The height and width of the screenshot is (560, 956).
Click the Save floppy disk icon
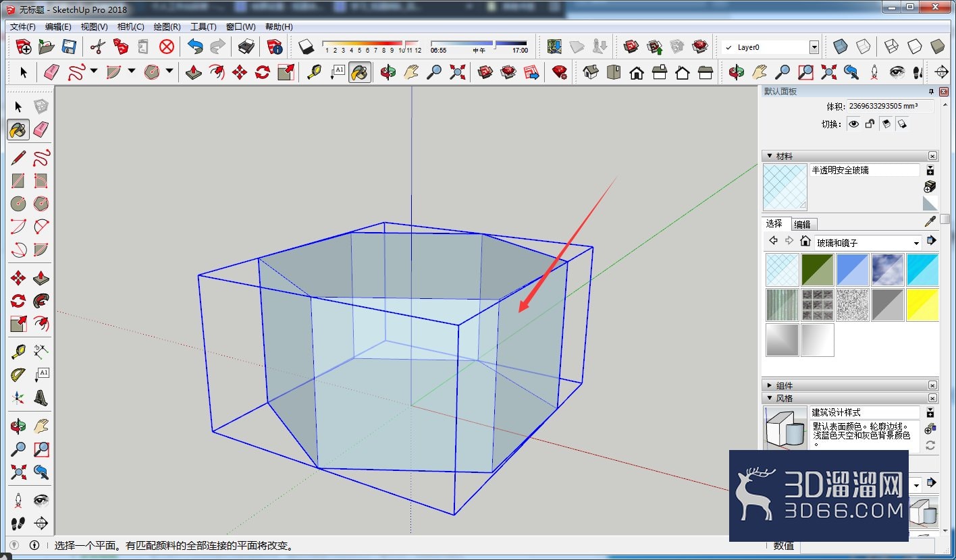click(x=69, y=47)
